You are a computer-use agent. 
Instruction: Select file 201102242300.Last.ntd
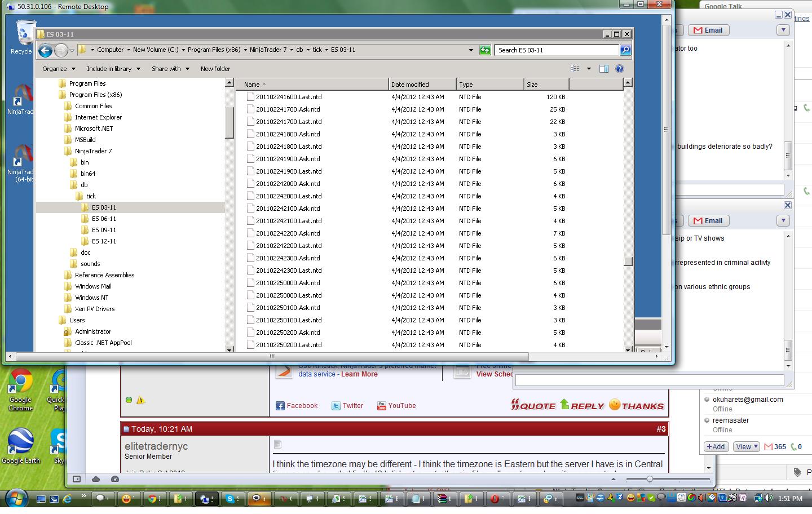click(x=289, y=271)
